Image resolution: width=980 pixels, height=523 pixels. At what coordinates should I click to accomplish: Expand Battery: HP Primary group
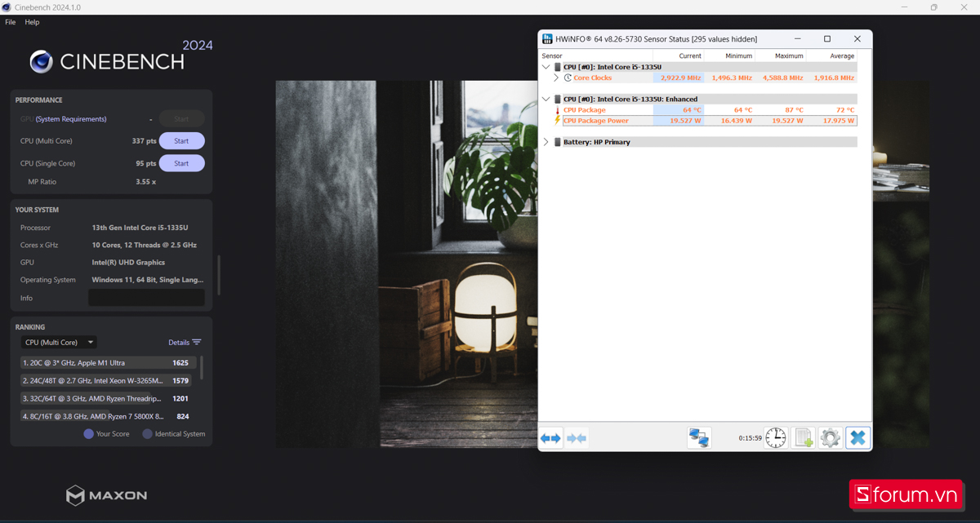(x=546, y=142)
